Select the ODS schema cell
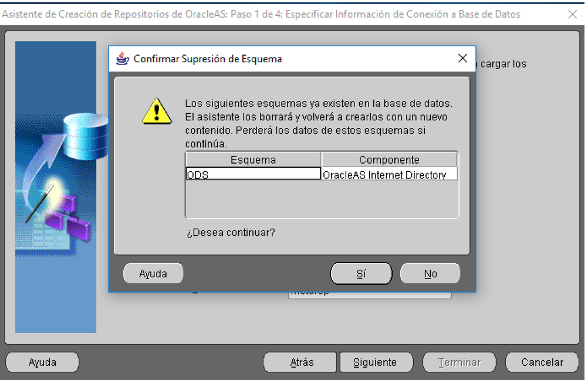This screenshot has height=380, width=588. click(253, 174)
